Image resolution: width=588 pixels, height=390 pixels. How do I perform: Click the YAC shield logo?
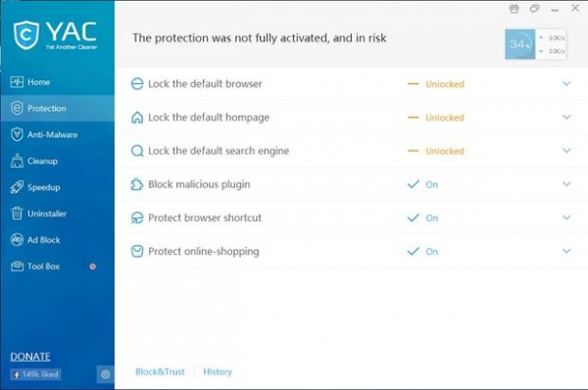[25, 35]
